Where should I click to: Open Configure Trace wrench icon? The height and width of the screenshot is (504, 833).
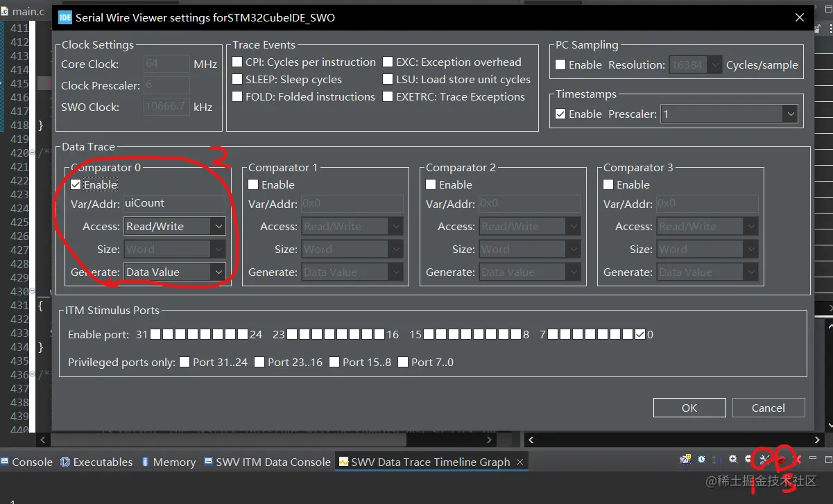click(x=764, y=460)
